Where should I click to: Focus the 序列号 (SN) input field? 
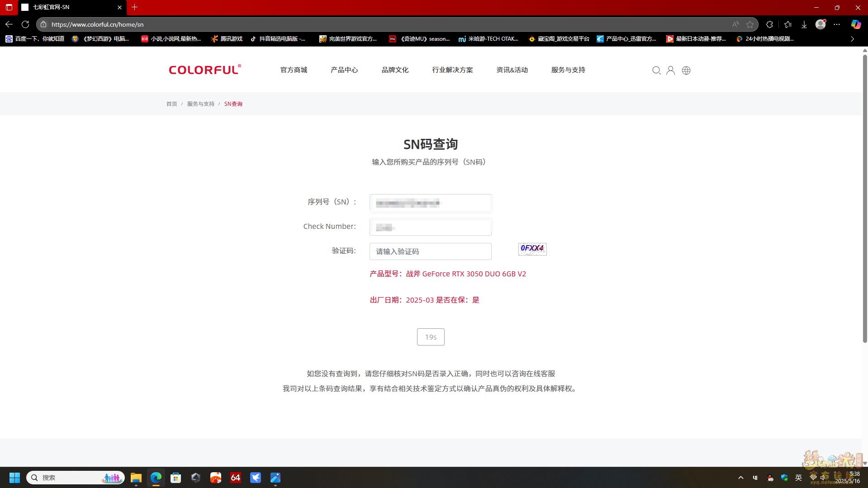pyautogui.click(x=430, y=203)
